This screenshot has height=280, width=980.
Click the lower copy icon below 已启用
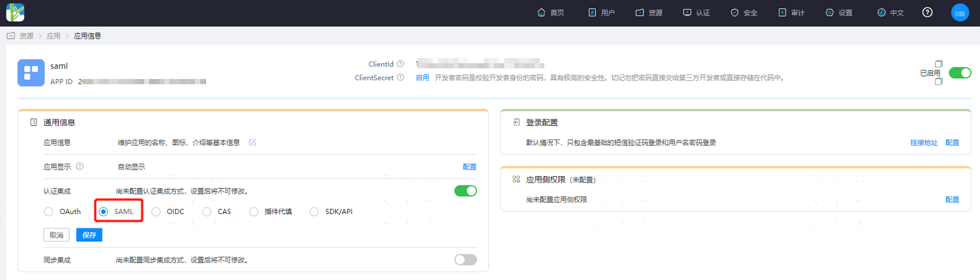point(939,82)
